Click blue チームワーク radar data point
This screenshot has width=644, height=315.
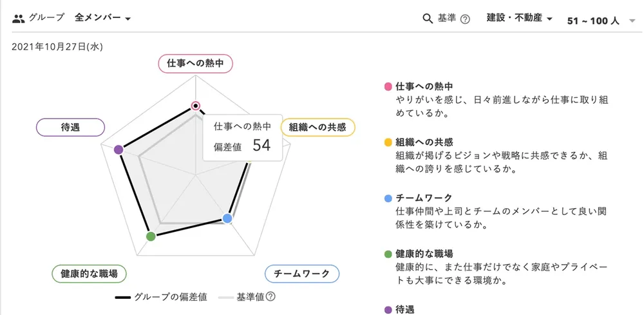coord(227,218)
